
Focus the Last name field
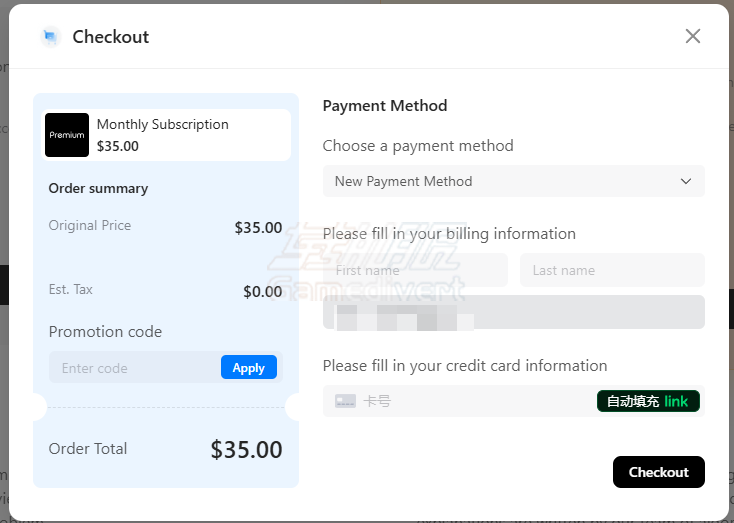(612, 270)
